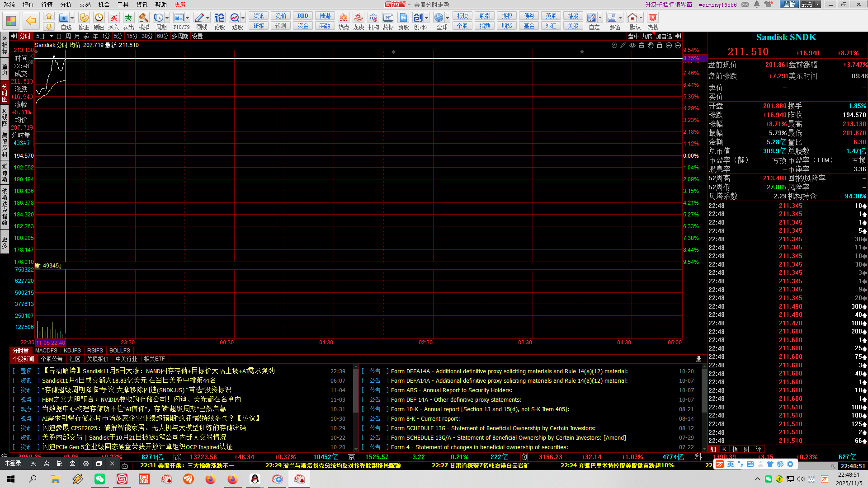This screenshot has height=488, width=868.
Task: Toggle the hand pan tool on chart
Action: 651,46
